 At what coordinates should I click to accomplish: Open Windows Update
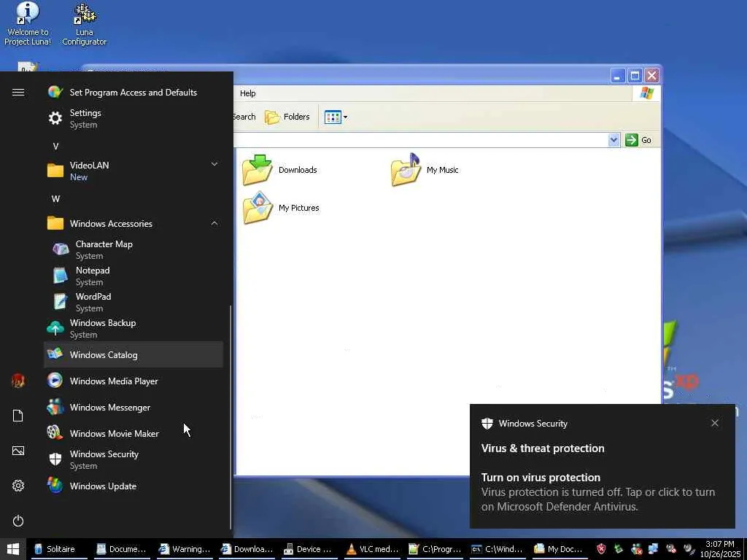pyautogui.click(x=133, y=486)
